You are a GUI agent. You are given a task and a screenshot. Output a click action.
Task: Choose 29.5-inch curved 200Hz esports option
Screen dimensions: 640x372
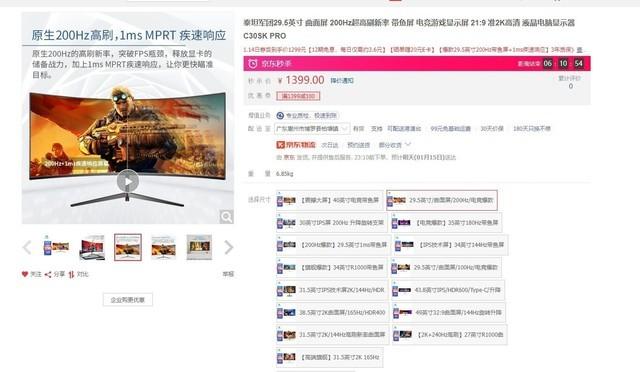(x=442, y=200)
